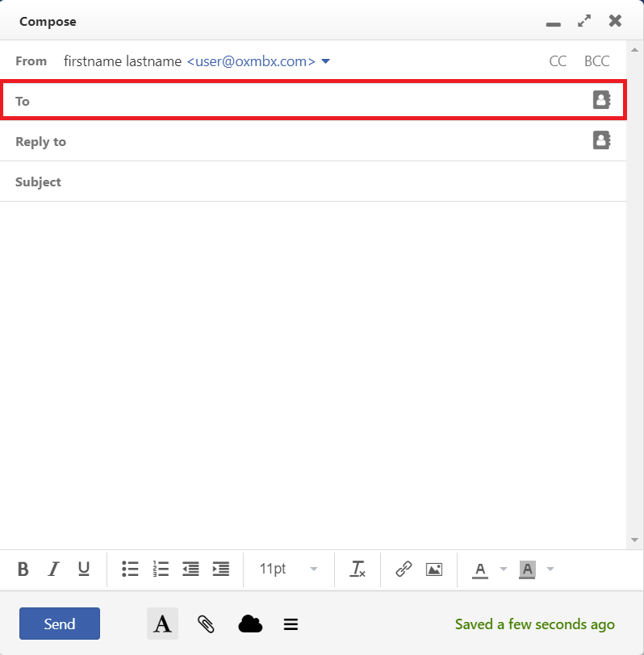Insert a bulleted list
This screenshot has height=655, width=644.
point(130,569)
